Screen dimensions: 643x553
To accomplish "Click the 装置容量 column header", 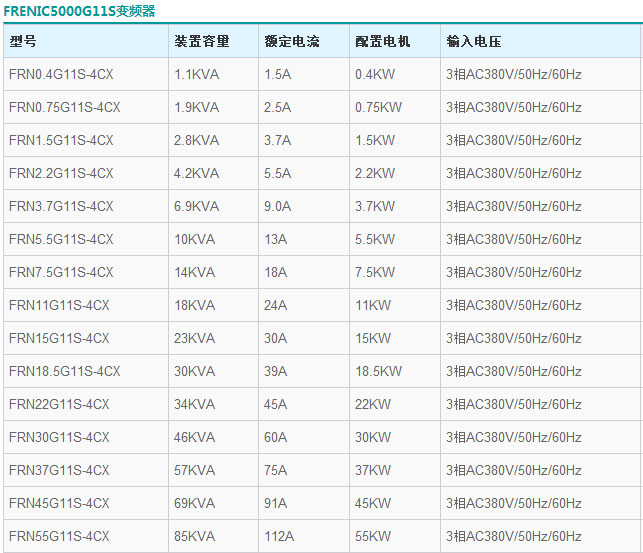I will coord(201,42).
